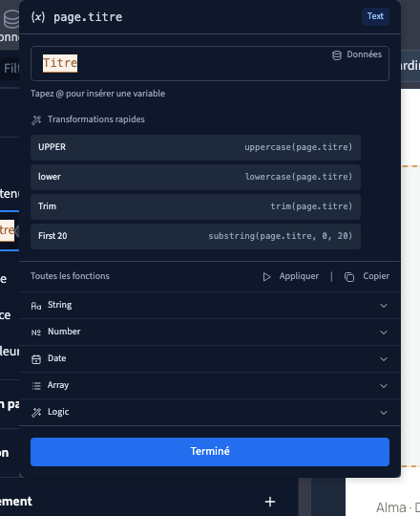The width and height of the screenshot is (420, 516).
Task: Apply the First 20 substring transformation
Action: coord(196,236)
